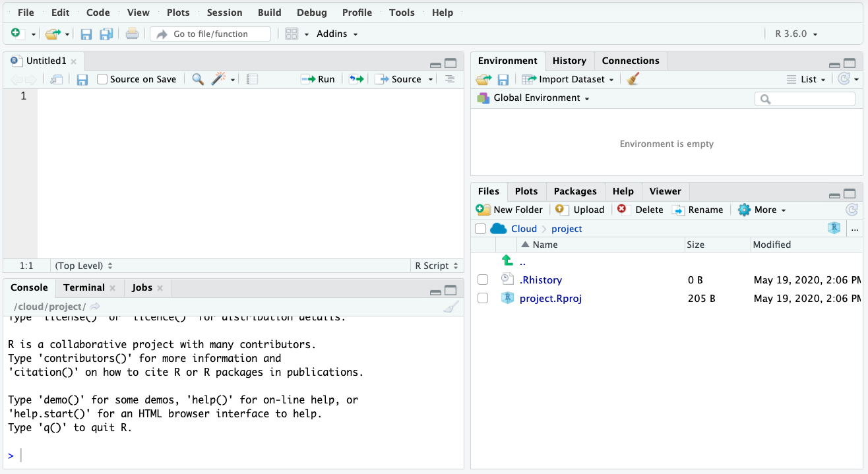
Task: Click the code tools magic wand
Action: click(218, 79)
